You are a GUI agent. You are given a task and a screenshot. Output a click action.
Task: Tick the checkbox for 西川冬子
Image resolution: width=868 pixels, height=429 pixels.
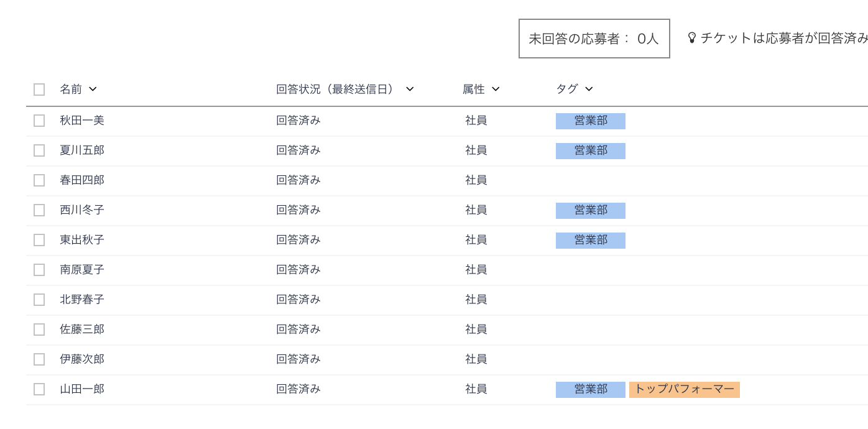(x=39, y=210)
